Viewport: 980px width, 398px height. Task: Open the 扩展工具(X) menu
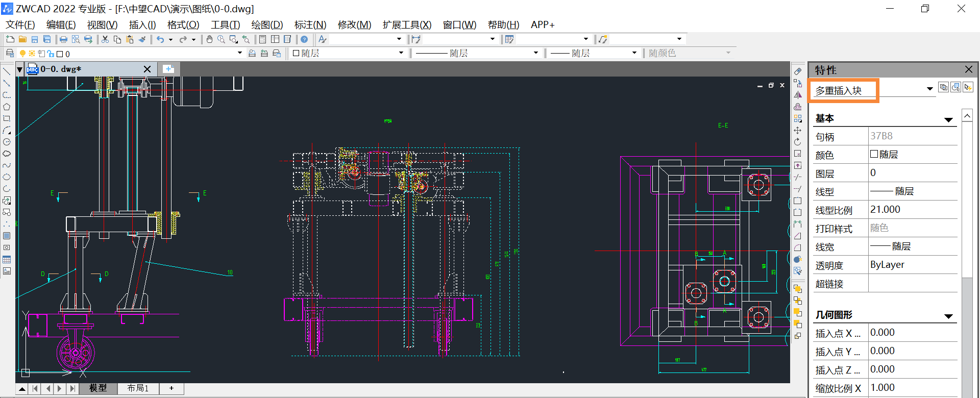click(x=407, y=25)
